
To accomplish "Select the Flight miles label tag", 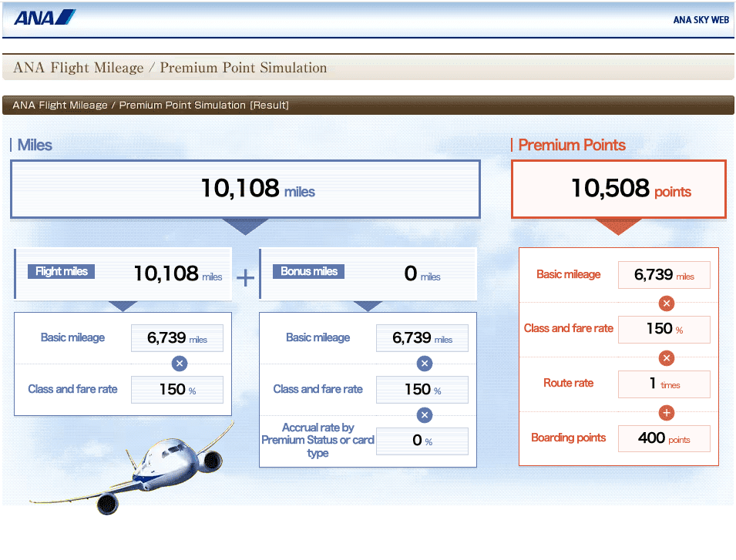I will (62, 271).
